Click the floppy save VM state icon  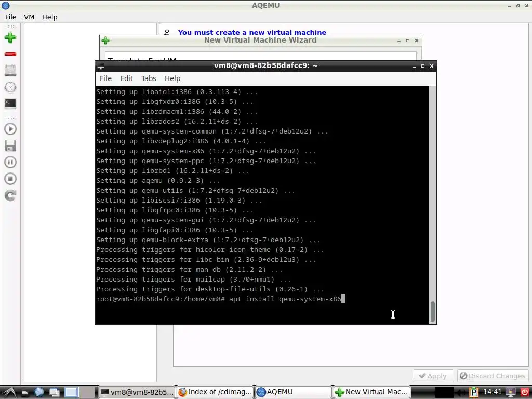[x=10, y=145]
